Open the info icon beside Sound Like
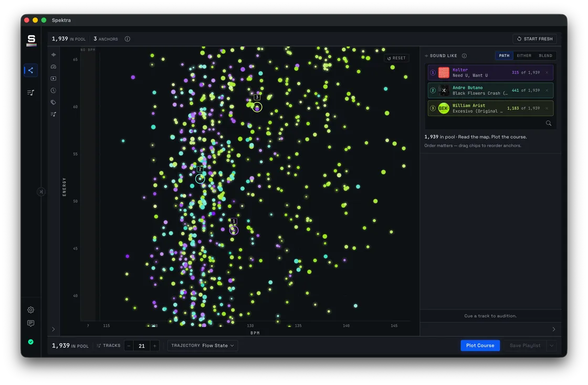The height and width of the screenshot is (385, 588). 464,56
